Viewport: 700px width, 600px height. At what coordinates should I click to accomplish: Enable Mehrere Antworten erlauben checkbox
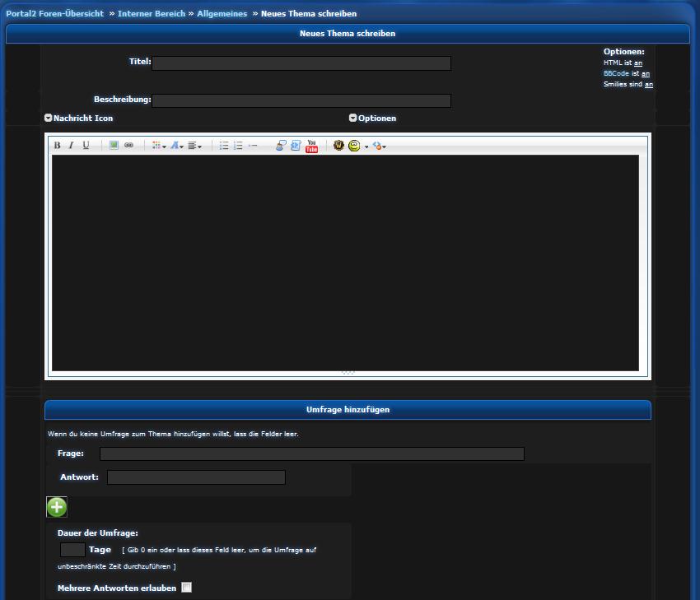point(187,587)
